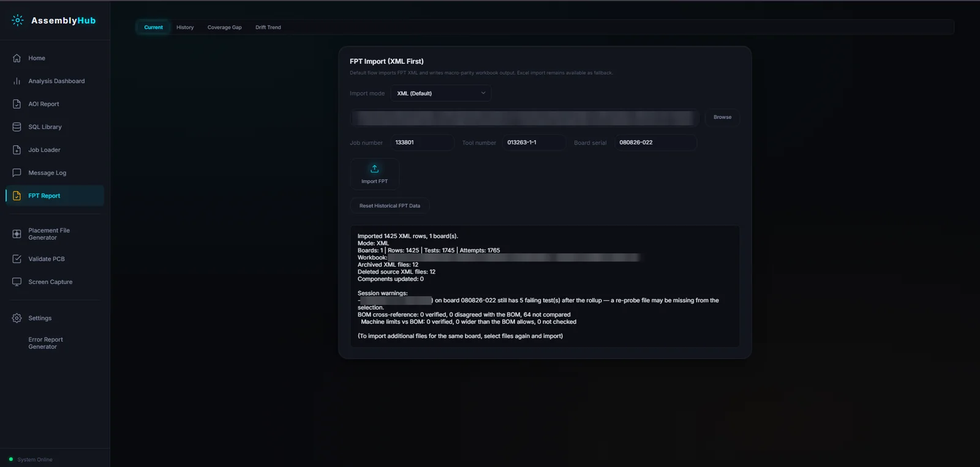
Task: Click the 'System Online' status text
Action: 35,460
